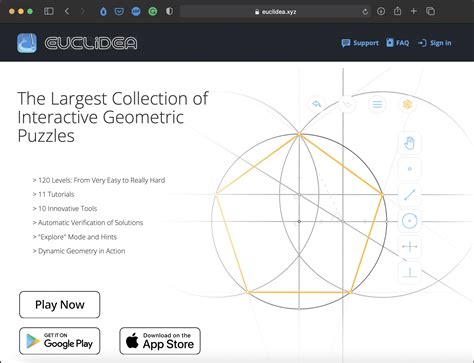Click the orange gear icon in the puzzle canvas
The height and width of the screenshot is (363, 474).
coord(407,104)
